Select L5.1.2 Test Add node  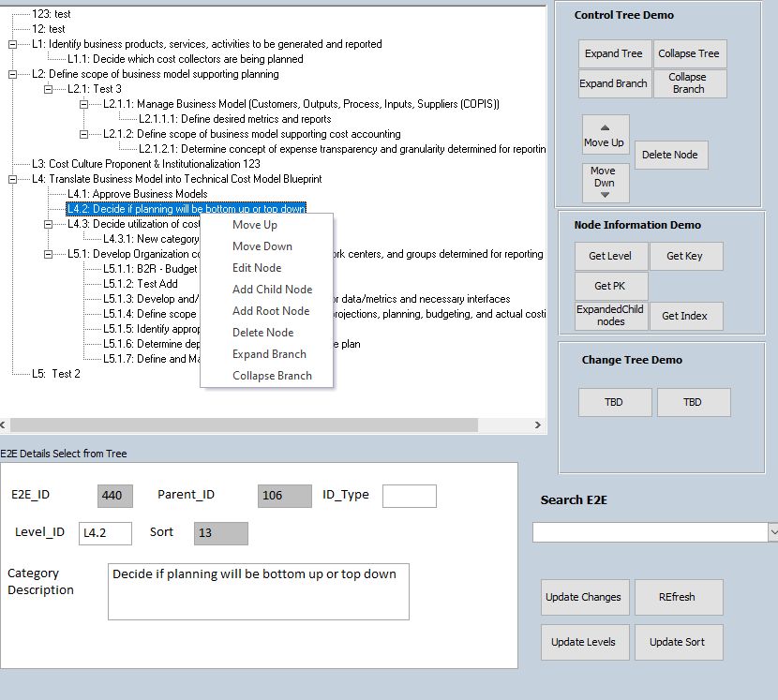click(141, 284)
